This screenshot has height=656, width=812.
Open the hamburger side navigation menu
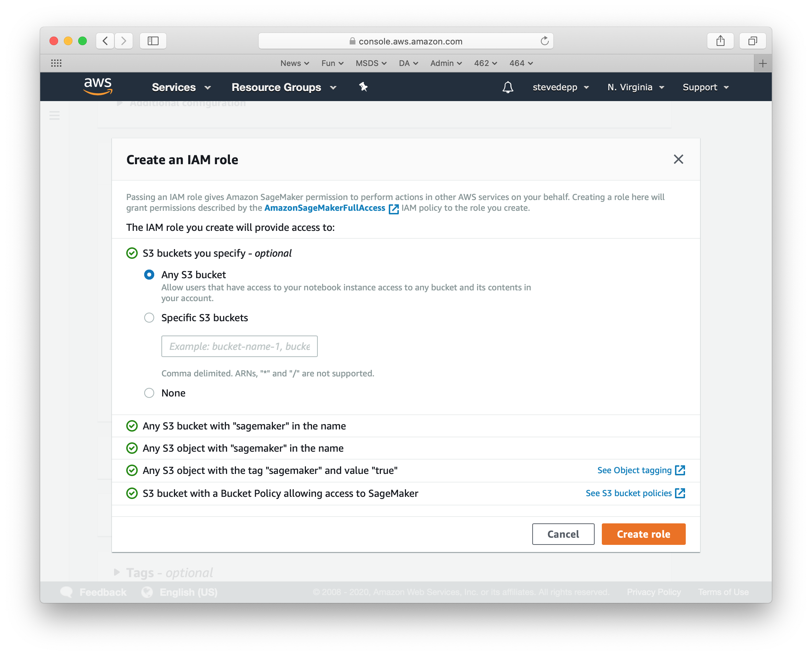pyautogui.click(x=55, y=115)
